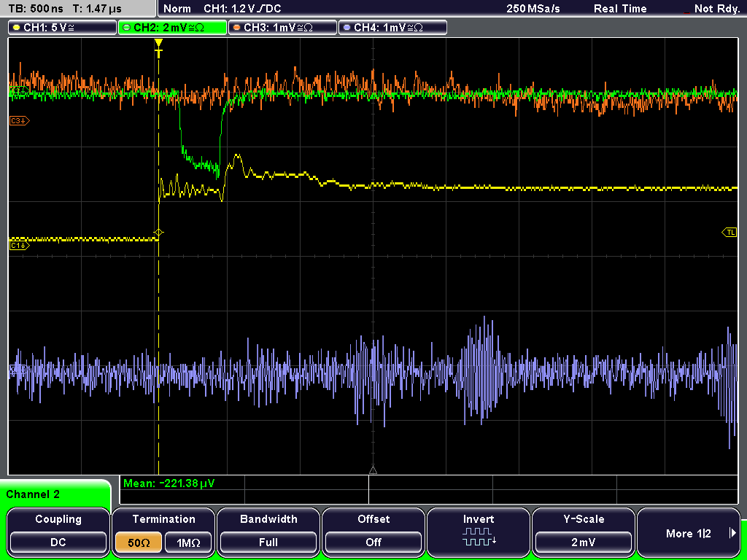The image size is (747, 560).
Task: Select the CH2: 2 mV channel tab
Action: click(172, 28)
